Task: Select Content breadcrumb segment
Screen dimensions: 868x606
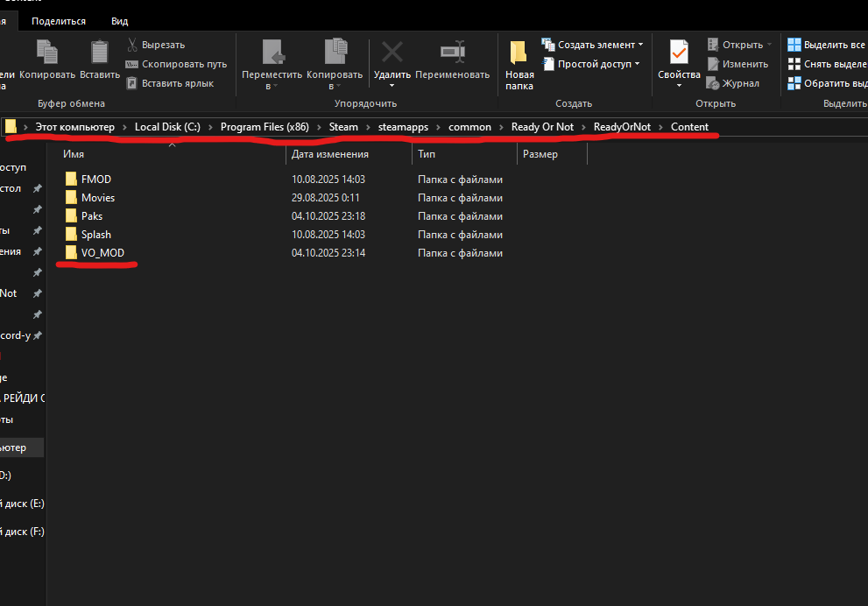Action: [x=689, y=127]
